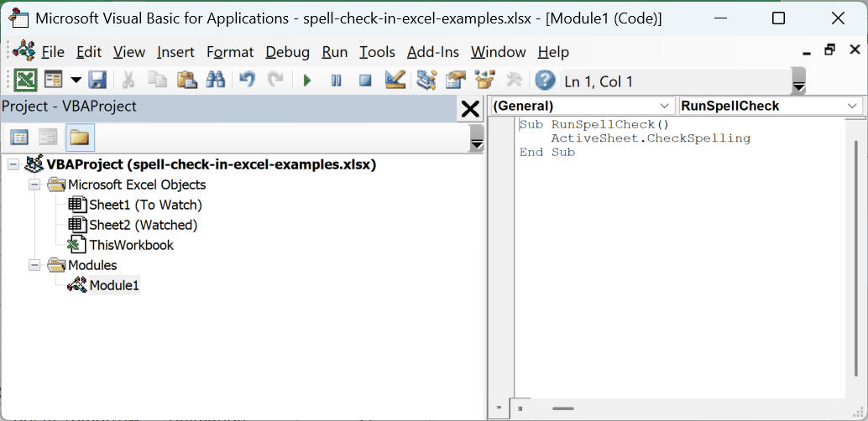Click the blue Help question mark icon
Viewport: 868px width, 421px height.
(546, 81)
